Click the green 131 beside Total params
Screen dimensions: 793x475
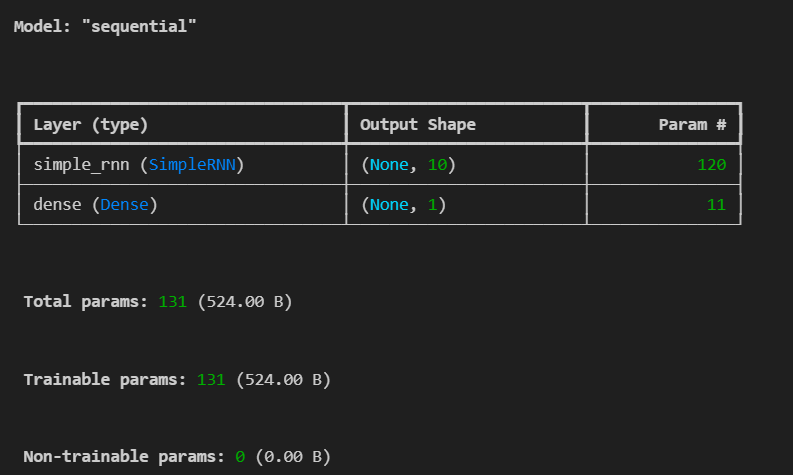[172, 301]
